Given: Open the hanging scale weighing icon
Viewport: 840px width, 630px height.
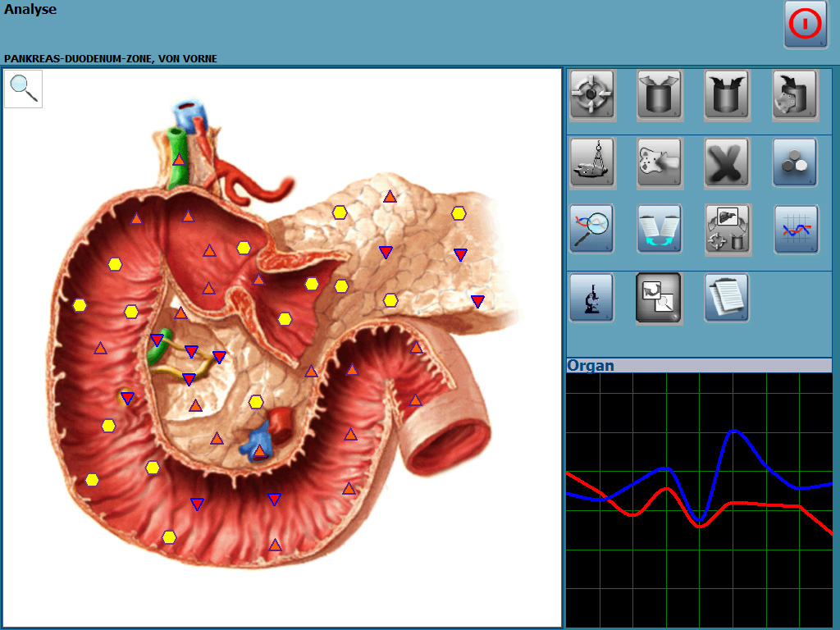Looking at the screenshot, I should click(x=591, y=162).
